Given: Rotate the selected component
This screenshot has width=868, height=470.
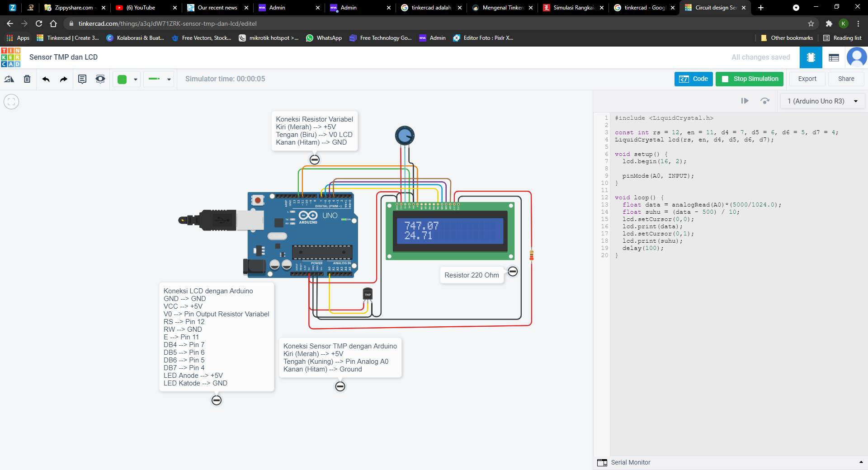Looking at the screenshot, I should (9, 79).
